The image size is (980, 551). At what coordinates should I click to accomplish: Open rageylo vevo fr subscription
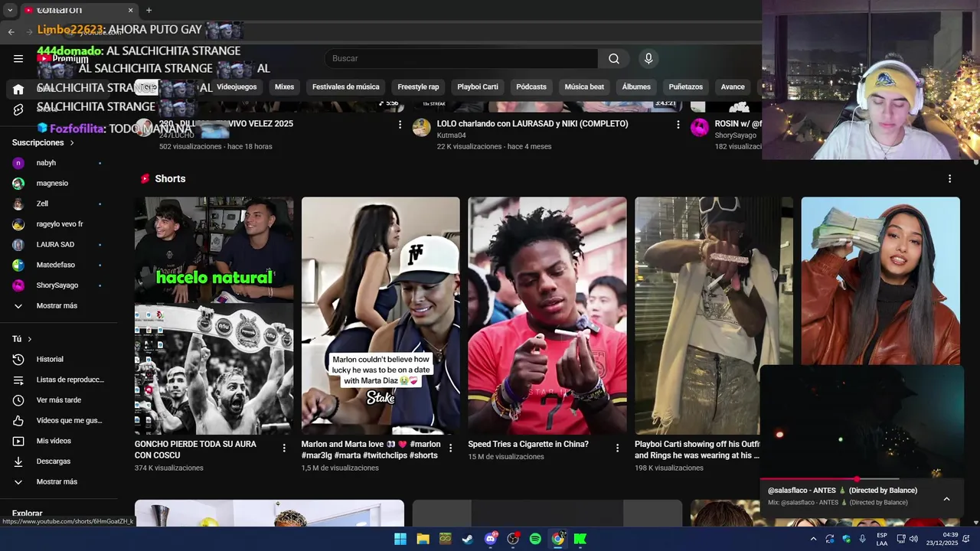point(57,224)
